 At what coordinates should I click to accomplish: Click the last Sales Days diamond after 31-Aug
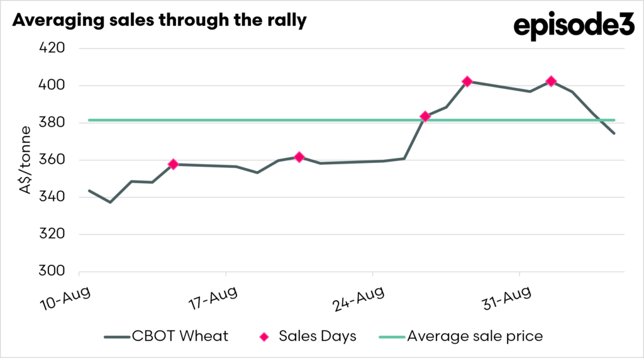click(551, 81)
